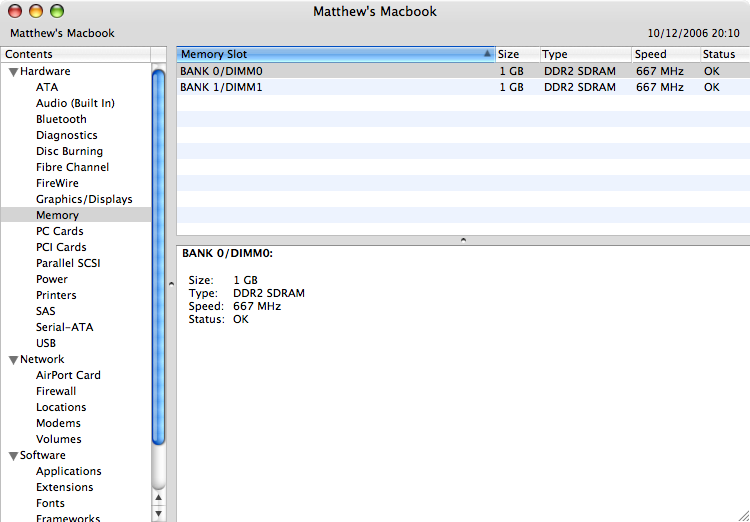The height and width of the screenshot is (522, 750).
Task: Click the 1 GB size of BANK 1/DIMM1
Action: click(511, 88)
